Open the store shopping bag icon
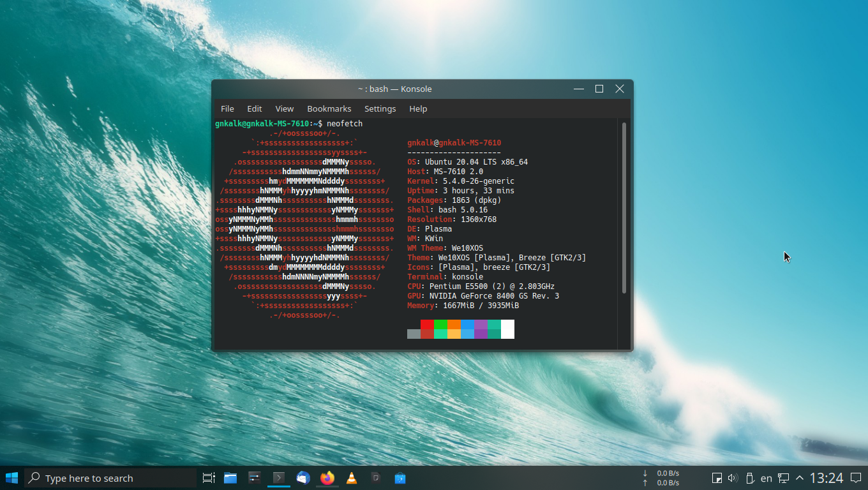The height and width of the screenshot is (490, 868). tap(400, 478)
